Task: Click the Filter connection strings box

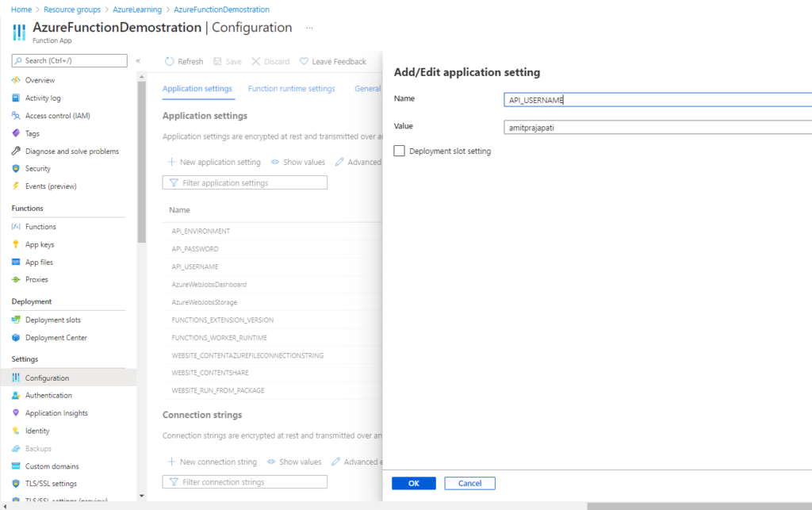Action: (x=245, y=482)
